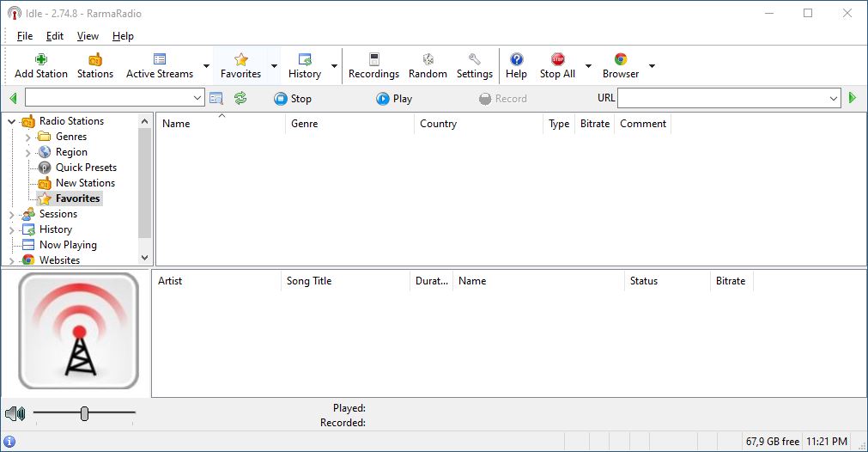Open the File menu
Screen dimensions: 868x452
24,36
